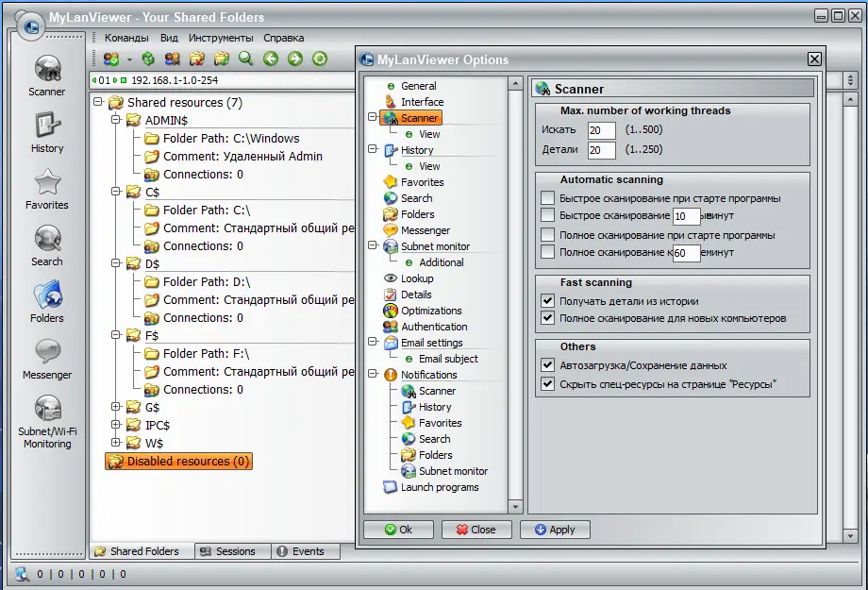Open the Scanner view in left sidebar
This screenshot has width=868, height=590.
coord(47,76)
